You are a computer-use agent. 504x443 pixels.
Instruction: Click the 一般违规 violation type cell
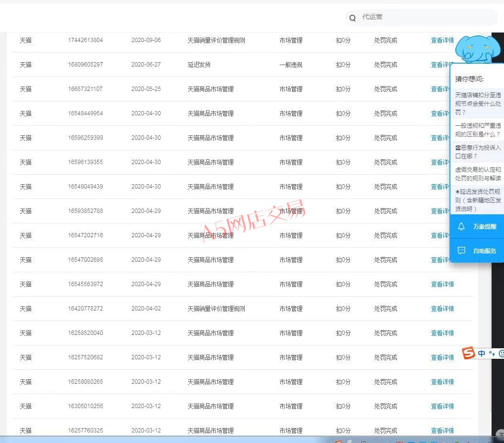pos(291,65)
